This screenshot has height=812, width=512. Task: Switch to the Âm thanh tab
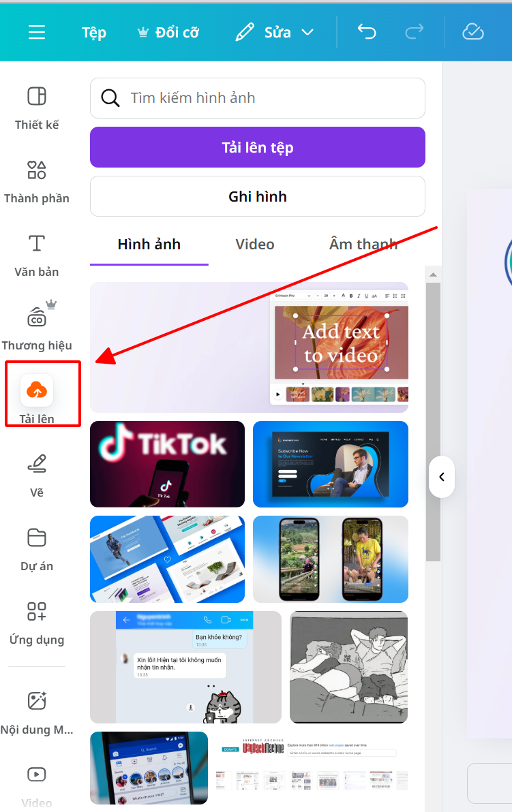coord(363,245)
